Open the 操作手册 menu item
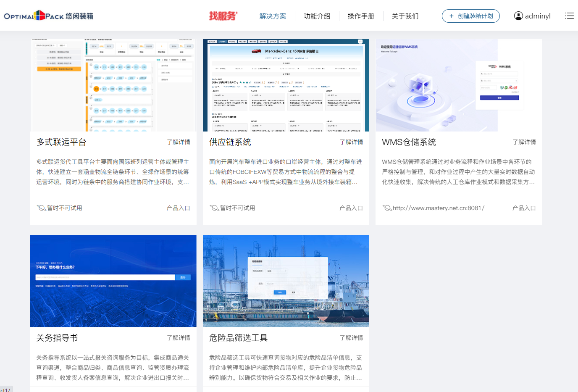578x392 pixels. click(361, 16)
